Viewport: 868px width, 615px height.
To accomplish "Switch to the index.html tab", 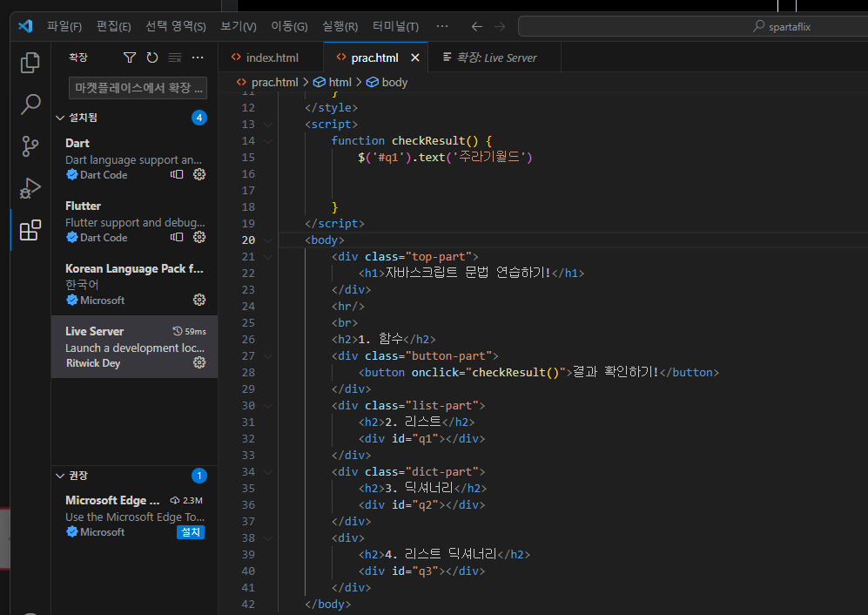I will point(272,57).
